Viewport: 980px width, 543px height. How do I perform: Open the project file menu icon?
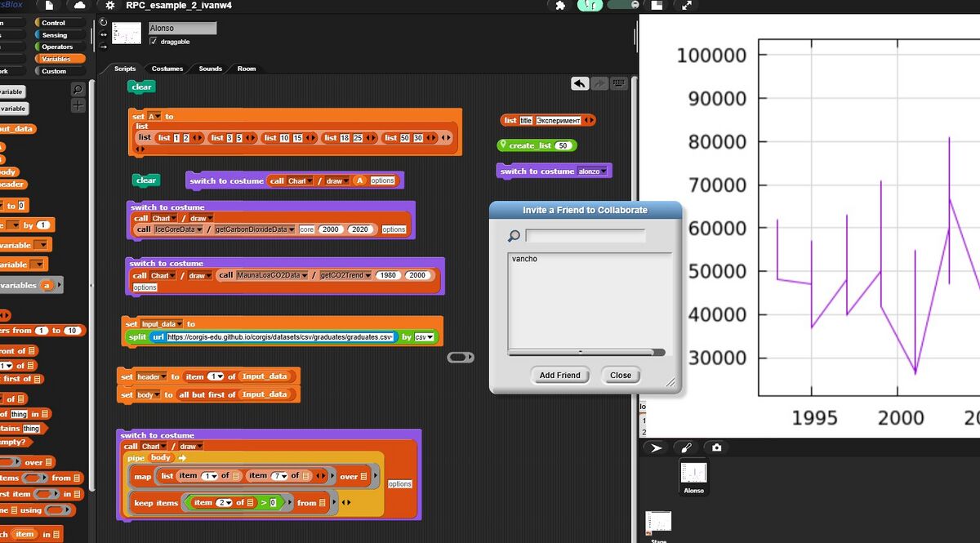[x=49, y=6]
